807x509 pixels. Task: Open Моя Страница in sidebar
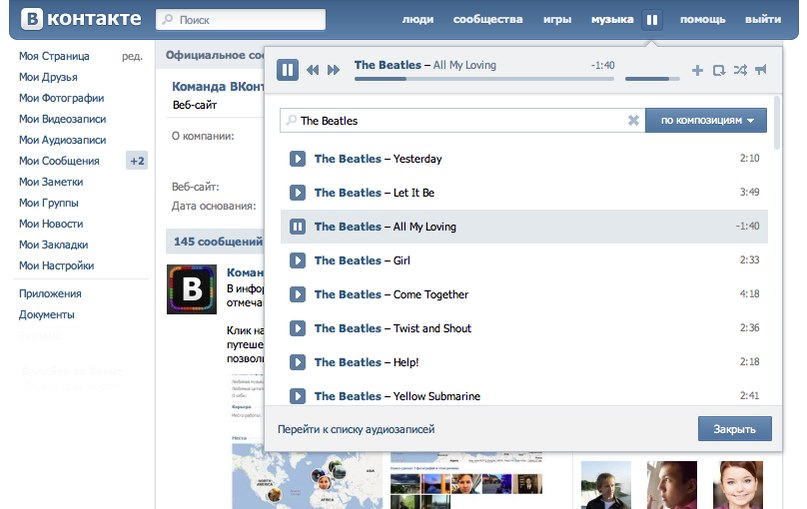point(54,56)
